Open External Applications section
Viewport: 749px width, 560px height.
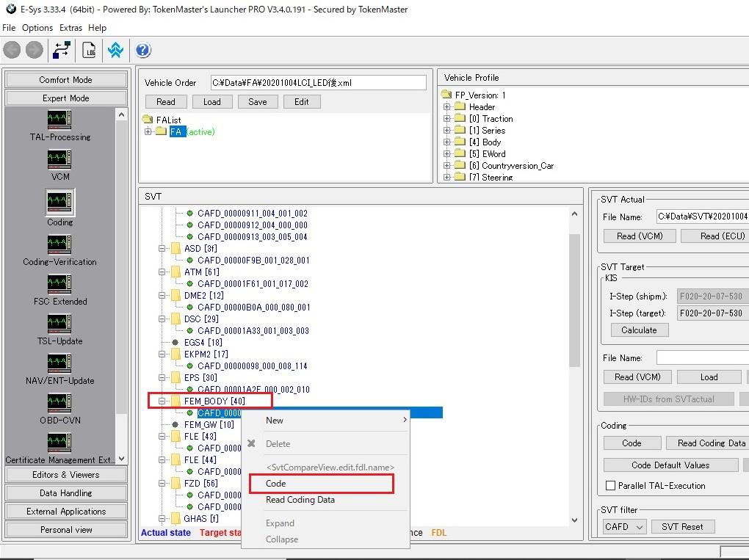point(66,512)
